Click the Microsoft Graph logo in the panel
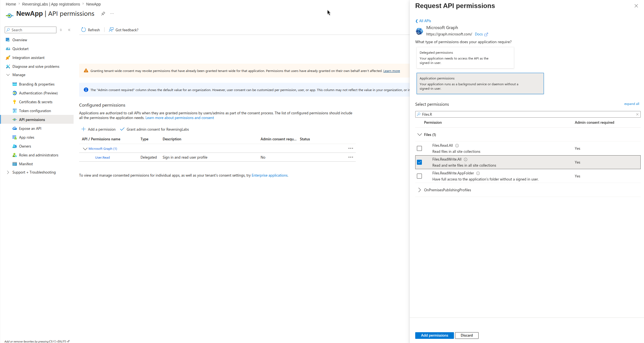 point(419,31)
